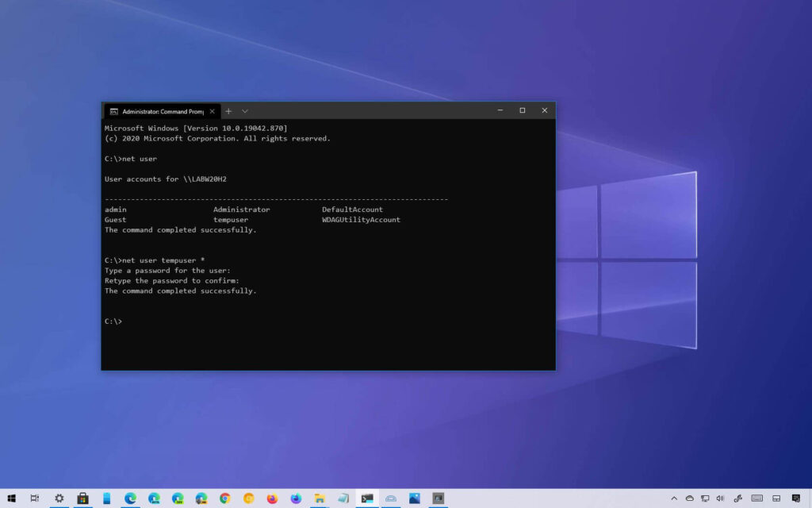Image resolution: width=812 pixels, height=508 pixels.
Task: Click the Microsoft Windows version line
Action: click(196, 128)
